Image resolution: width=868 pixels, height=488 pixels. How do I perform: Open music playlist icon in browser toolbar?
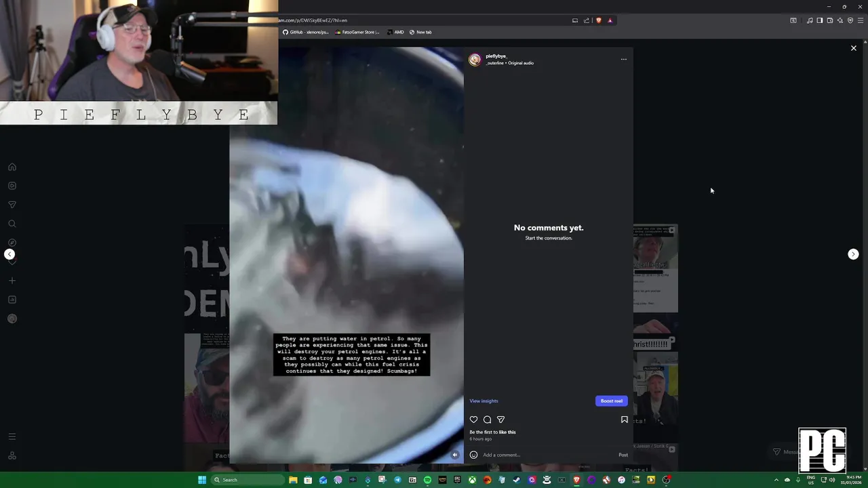click(810, 20)
